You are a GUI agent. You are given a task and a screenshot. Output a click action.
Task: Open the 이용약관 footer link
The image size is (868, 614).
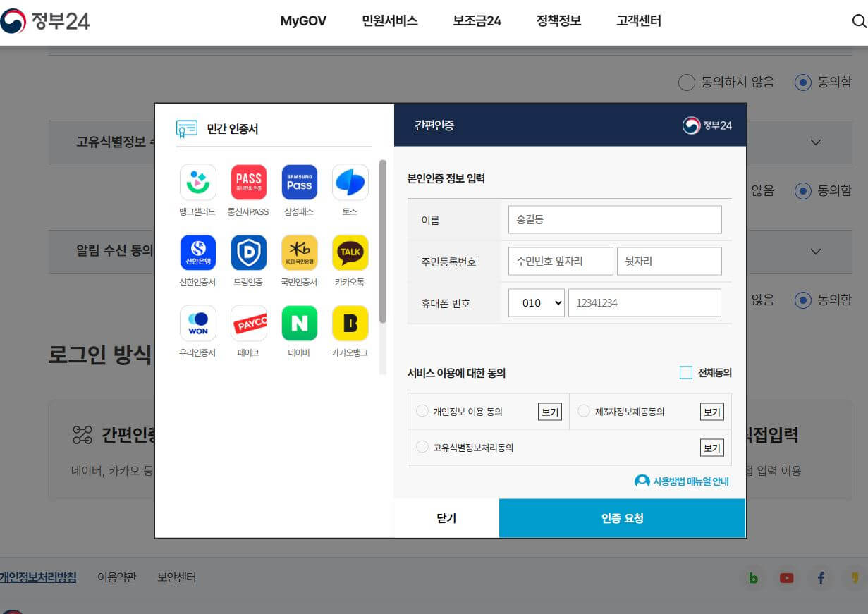point(116,577)
